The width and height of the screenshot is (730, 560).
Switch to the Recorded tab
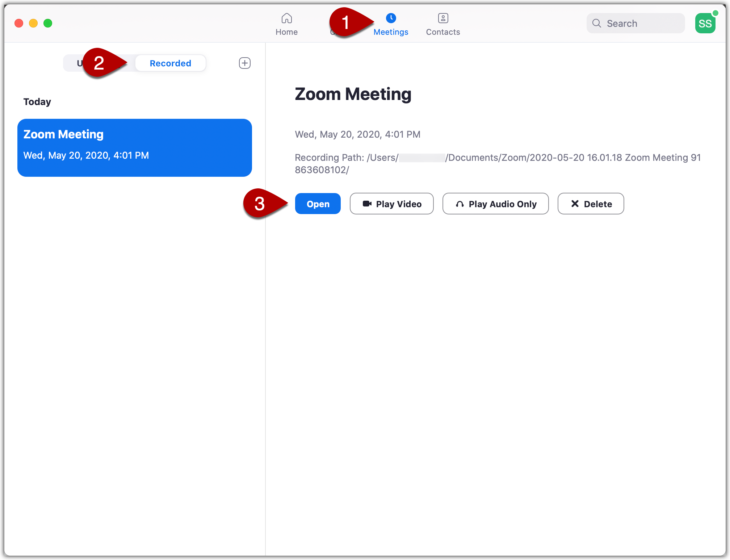click(170, 63)
